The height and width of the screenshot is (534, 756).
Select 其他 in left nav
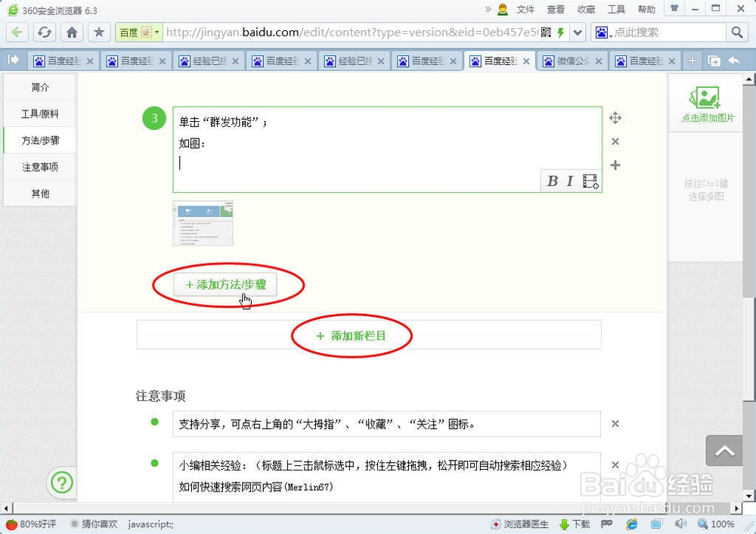point(40,194)
